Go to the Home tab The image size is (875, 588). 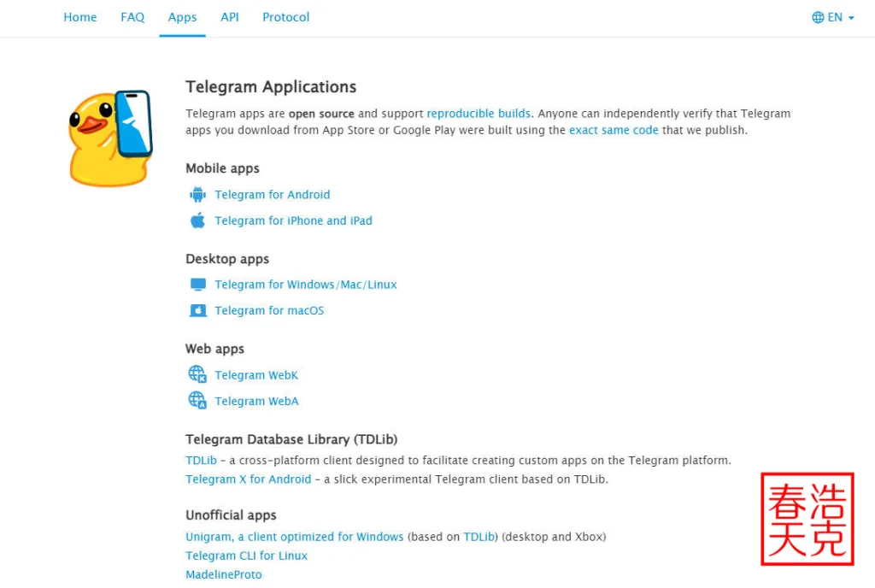(x=80, y=17)
